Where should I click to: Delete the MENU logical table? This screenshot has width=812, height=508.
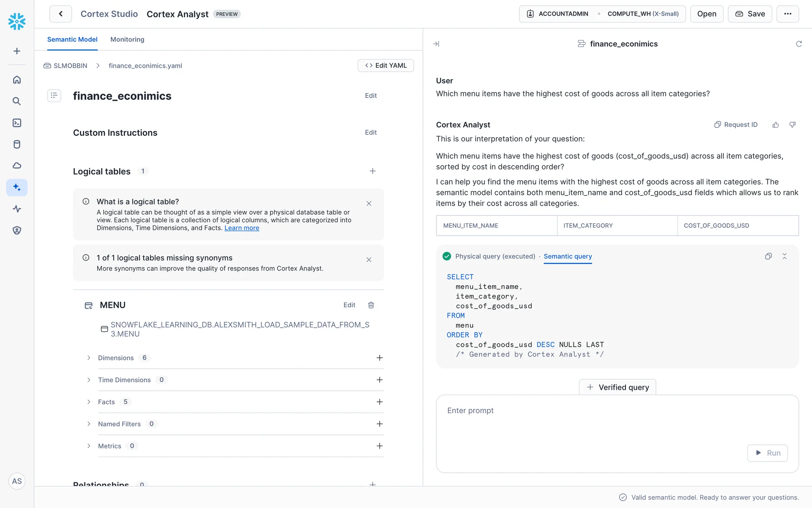click(371, 305)
